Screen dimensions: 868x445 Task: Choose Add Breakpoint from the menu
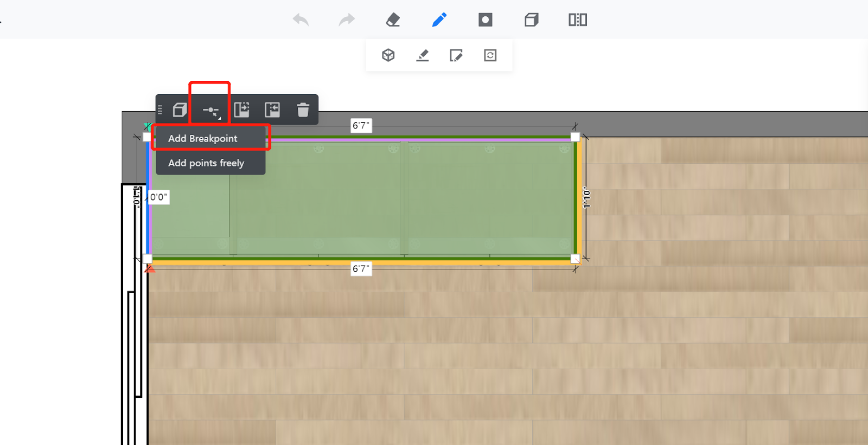click(210, 139)
